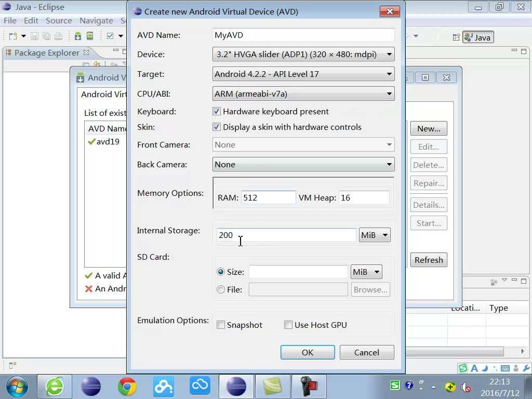This screenshot has width=532, height=399.
Task: Expand the New wizard dropdown arrow in toolbar
Action: pyautogui.click(x=23, y=36)
